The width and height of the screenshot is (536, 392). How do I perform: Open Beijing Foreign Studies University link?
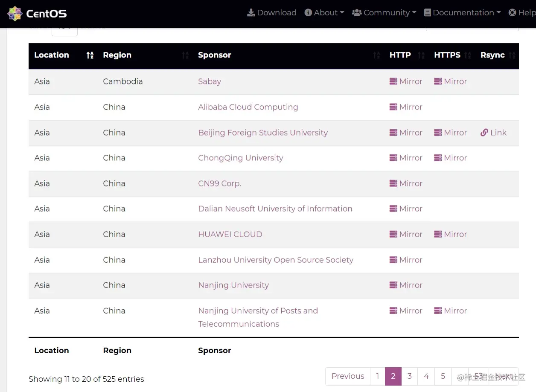point(263,133)
